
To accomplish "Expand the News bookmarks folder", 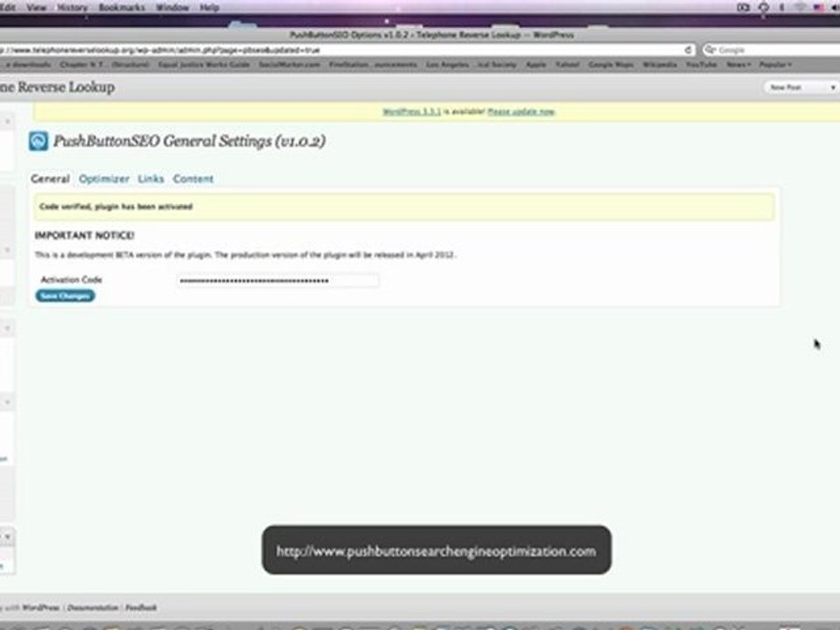I will (738, 64).
